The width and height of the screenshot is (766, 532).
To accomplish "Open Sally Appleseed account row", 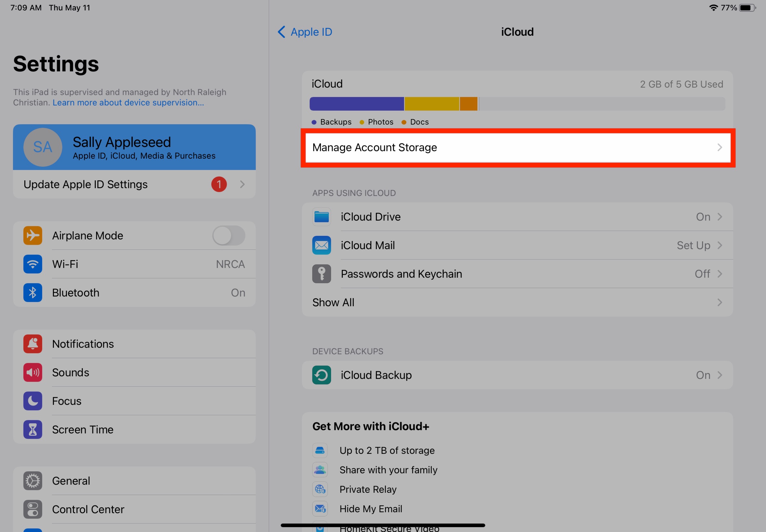I will [x=134, y=147].
